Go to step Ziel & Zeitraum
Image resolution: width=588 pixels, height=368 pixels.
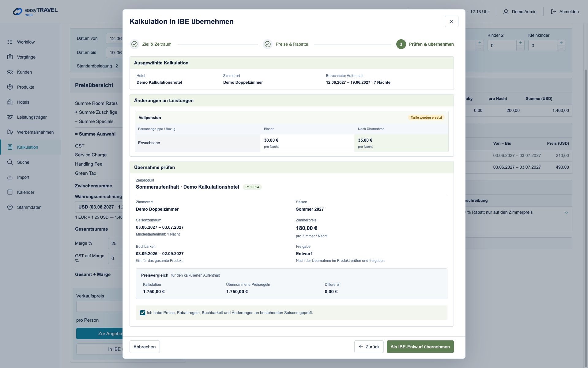(151, 44)
